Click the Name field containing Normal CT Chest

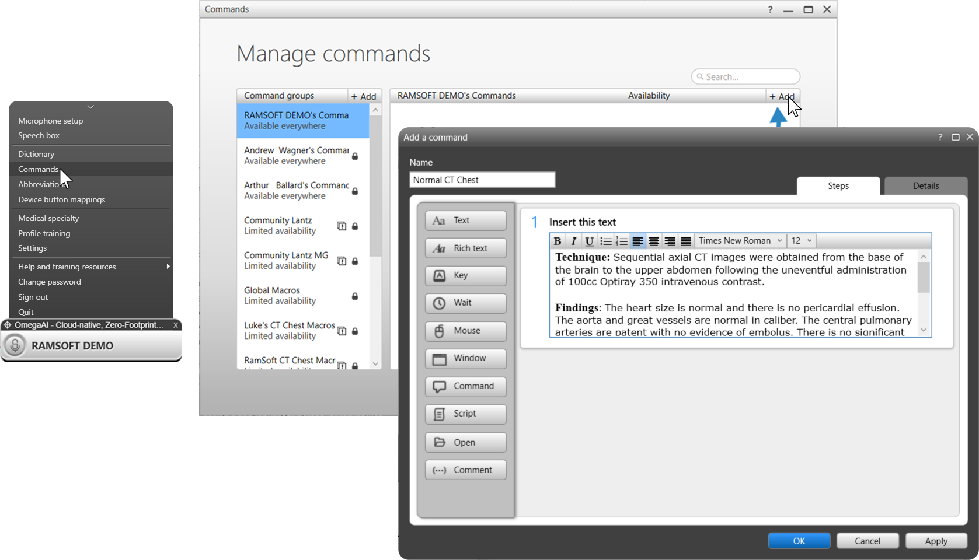click(482, 180)
